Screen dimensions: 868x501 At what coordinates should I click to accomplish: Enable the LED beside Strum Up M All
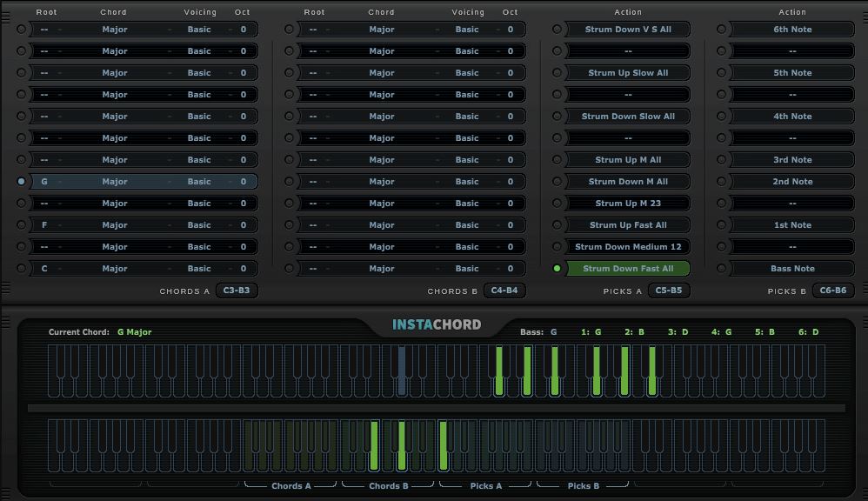pos(557,159)
